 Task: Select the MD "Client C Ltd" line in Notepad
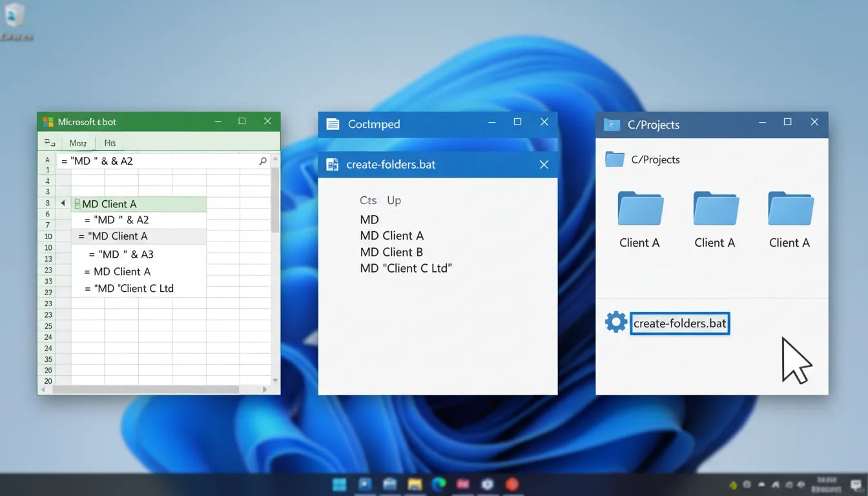coord(406,268)
